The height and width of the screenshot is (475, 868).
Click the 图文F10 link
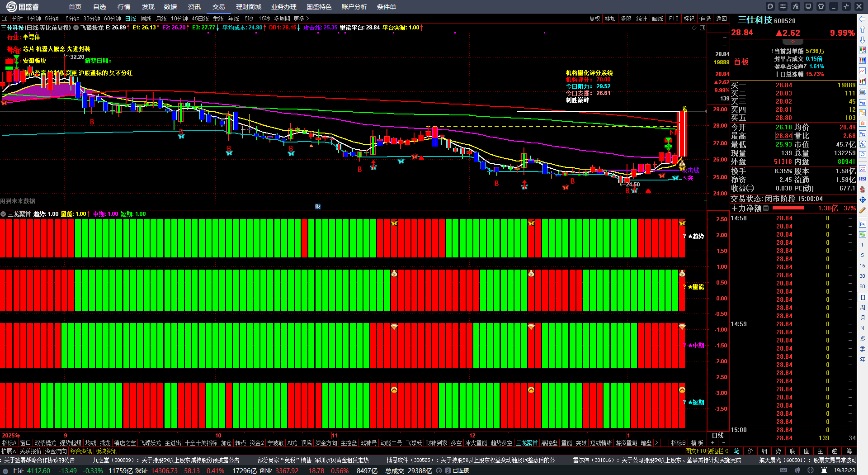pyautogui.click(x=695, y=451)
